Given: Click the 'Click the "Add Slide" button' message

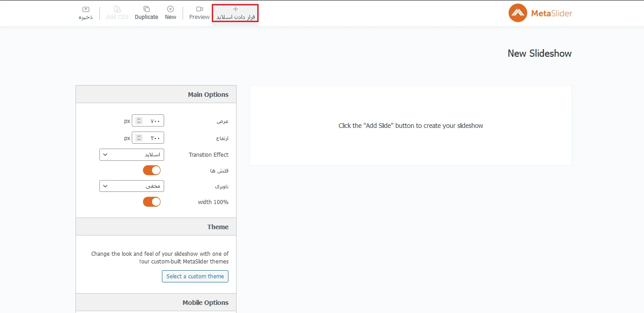Looking at the screenshot, I should [411, 126].
